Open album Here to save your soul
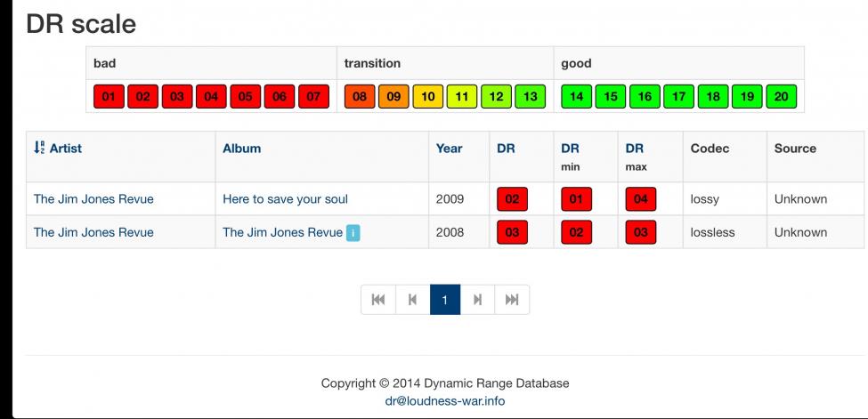This screenshot has height=419, width=868. (285, 199)
